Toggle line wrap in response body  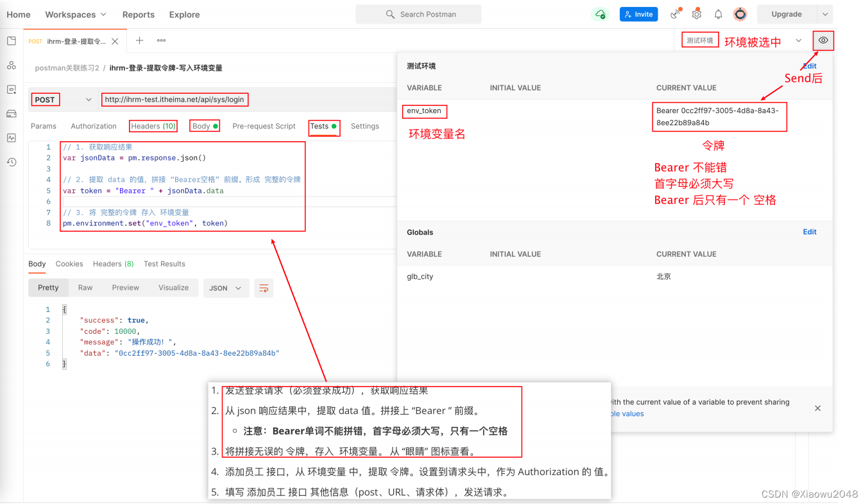[x=264, y=288]
